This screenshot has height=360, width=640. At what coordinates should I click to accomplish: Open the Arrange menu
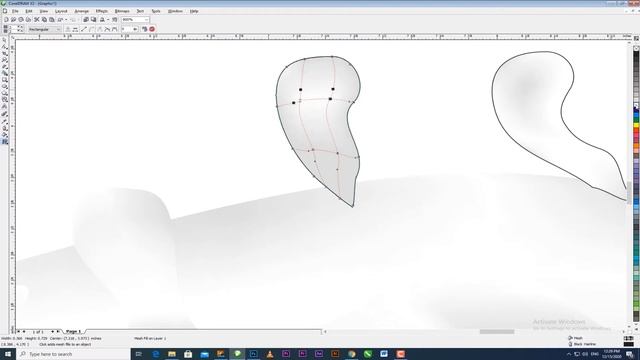pos(82,11)
